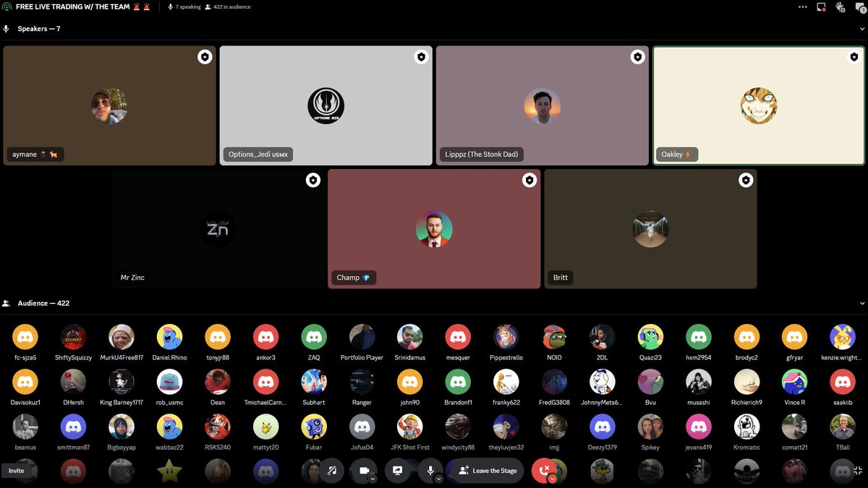Open the microphone options dropdown arrow
The image size is (868, 488).
coord(438,478)
